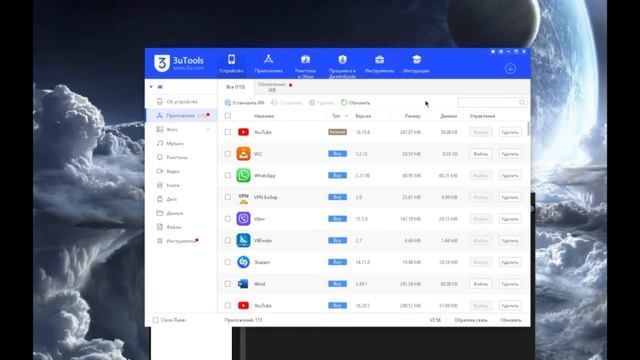The width and height of the screenshot is (640, 360).
Task: Click Удалить button in VLC row
Action: coord(510,154)
